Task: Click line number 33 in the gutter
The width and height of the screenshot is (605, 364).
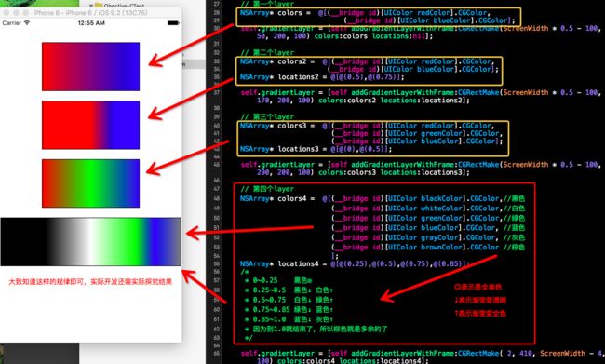Action: (x=217, y=61)
